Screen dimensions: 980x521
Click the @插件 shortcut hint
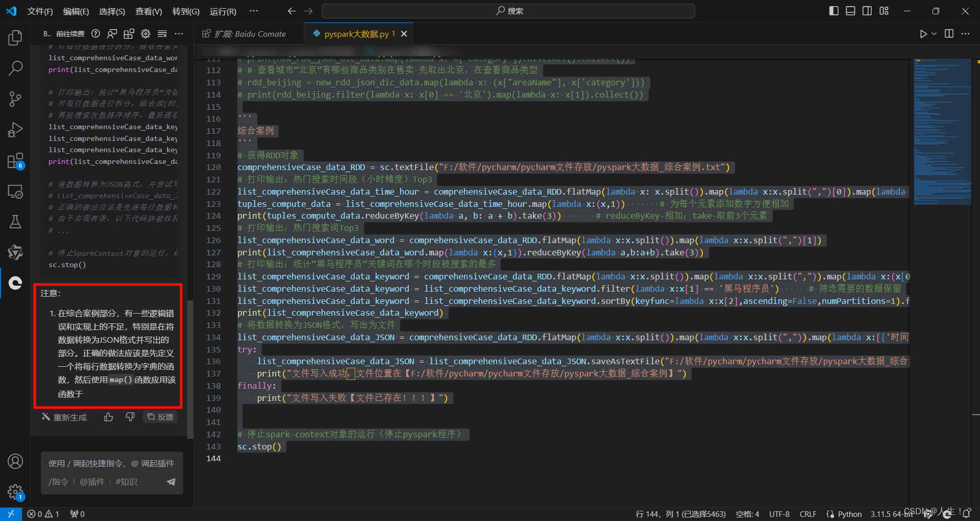92,482
